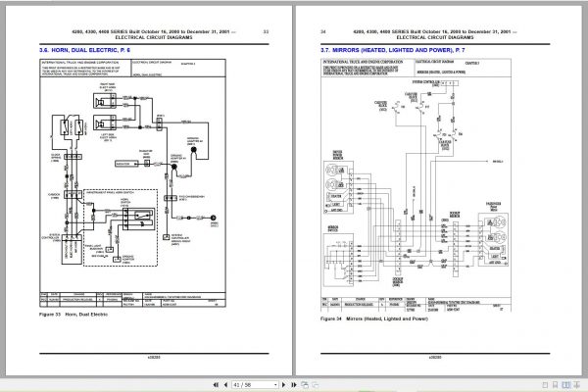The height and width of the screenshot is (392, 588).
Task: Click the greyed next view icon
Action: point(316,385)
